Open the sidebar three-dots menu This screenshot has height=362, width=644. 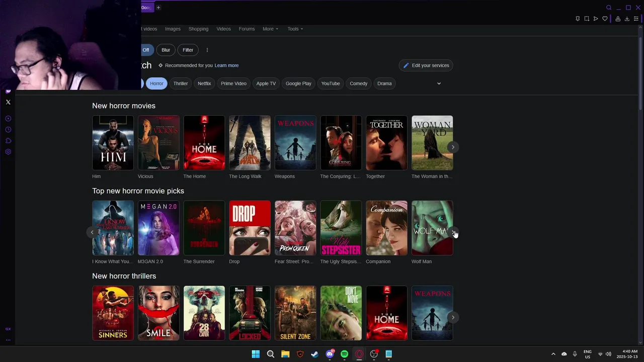pos(8,340)
